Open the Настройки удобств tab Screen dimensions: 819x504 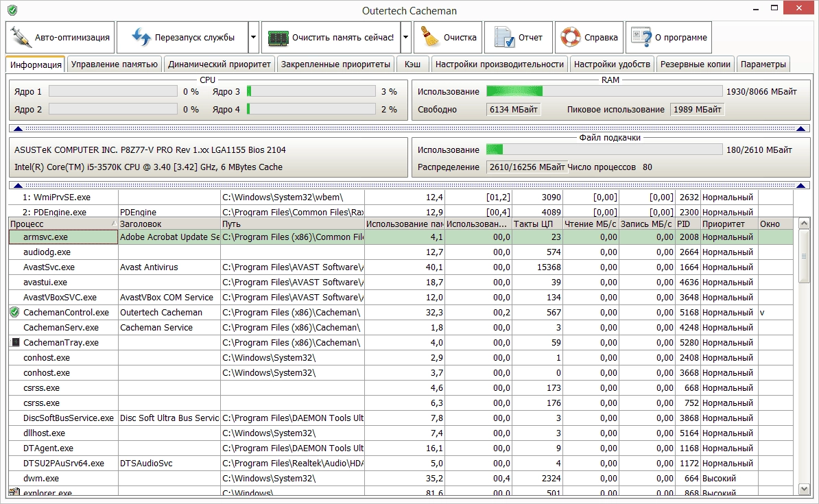[x=612, y=64]
